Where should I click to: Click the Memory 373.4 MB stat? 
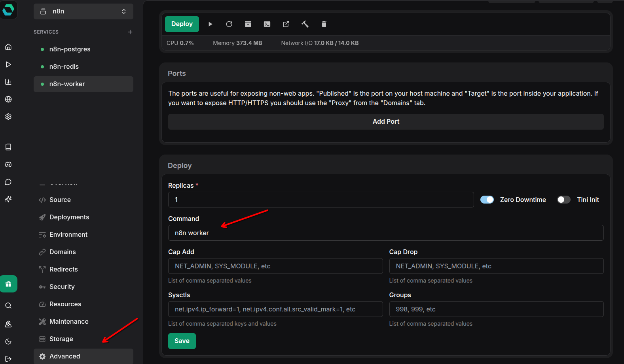(x=237, y=43)
